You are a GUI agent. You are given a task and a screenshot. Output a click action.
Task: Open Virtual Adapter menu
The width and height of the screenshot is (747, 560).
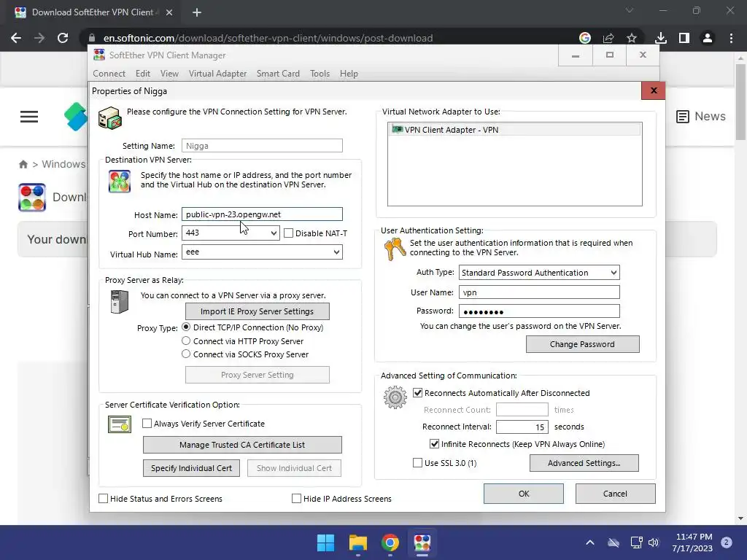tap(217, 74)
